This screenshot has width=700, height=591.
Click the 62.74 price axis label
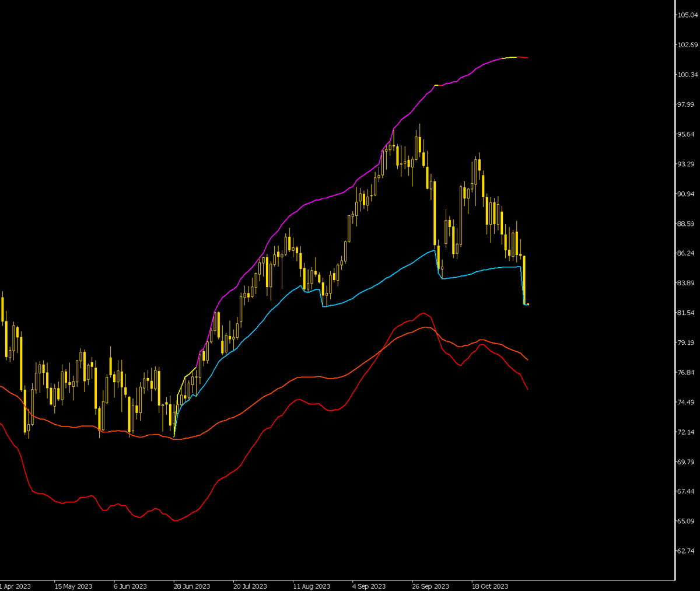click(686, 551)
